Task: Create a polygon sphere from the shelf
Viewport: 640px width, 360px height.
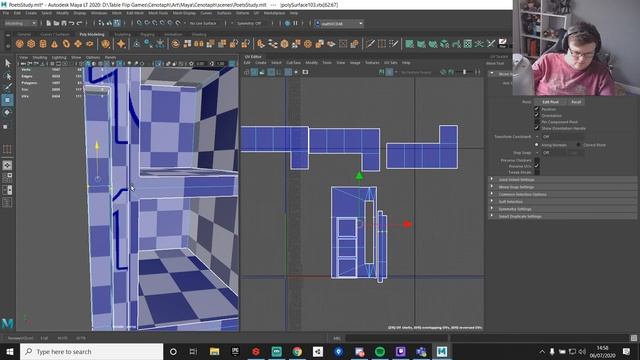Action: [x=20, y=44]
